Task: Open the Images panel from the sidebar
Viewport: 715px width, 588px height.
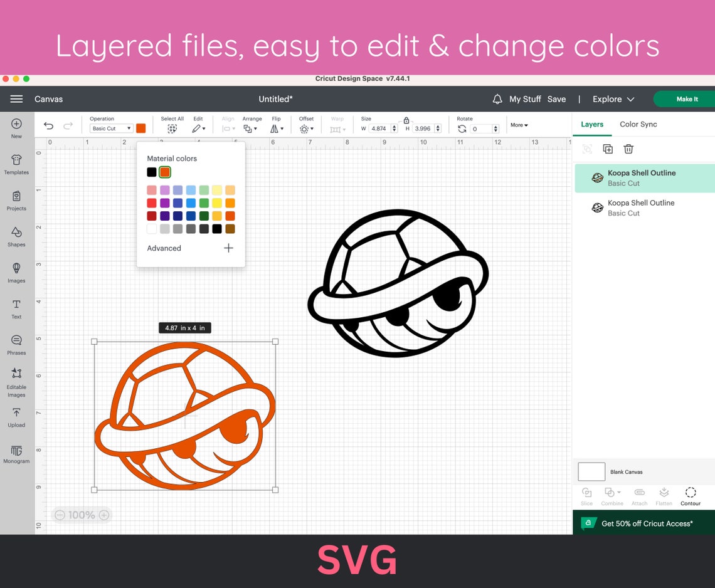Action: (x=16, y=274)
